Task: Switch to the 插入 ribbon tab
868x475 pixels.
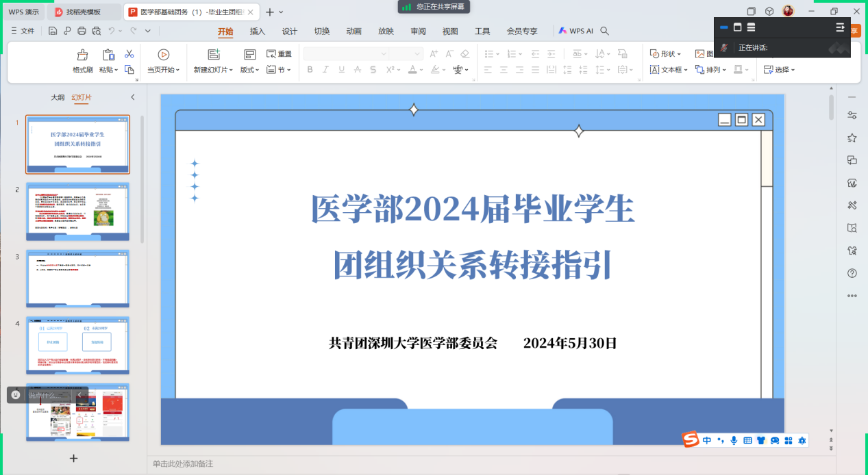Action: coord(258,31)
